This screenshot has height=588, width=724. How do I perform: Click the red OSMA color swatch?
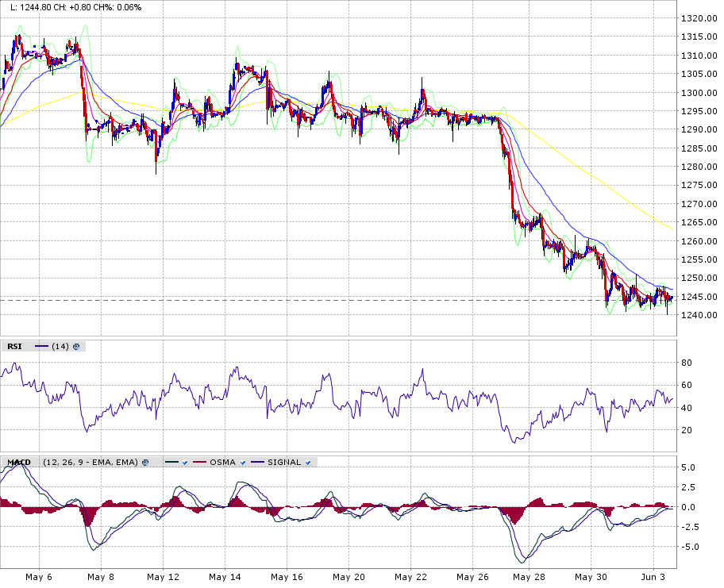click(199, 462)
